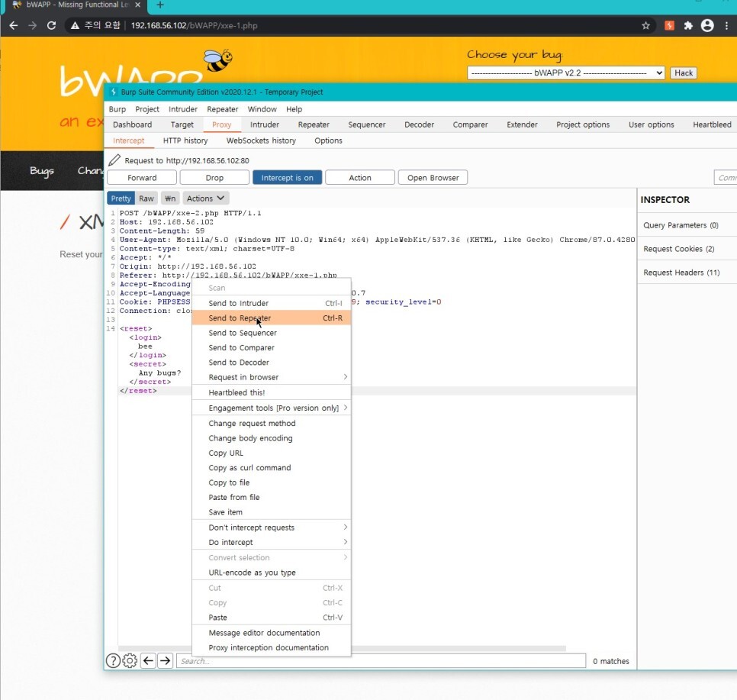Reload the page with the refresh icon
The width and height of the screenshot is (737, 700).
pyautogui.click(x=51, y=25)
